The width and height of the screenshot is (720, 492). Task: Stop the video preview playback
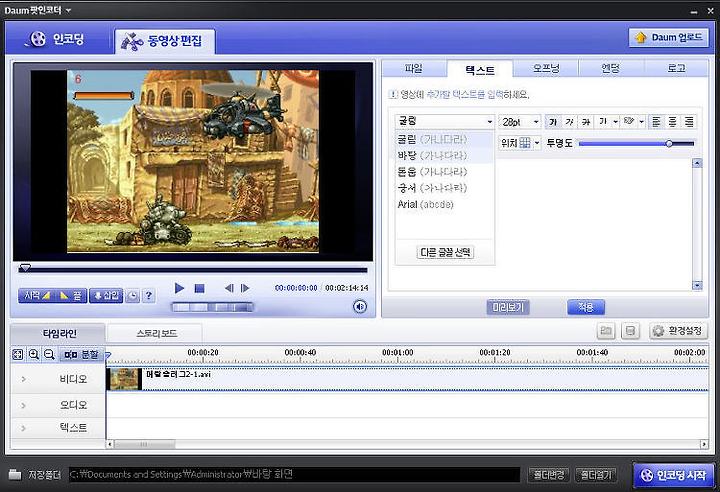(x=199, y=288)
